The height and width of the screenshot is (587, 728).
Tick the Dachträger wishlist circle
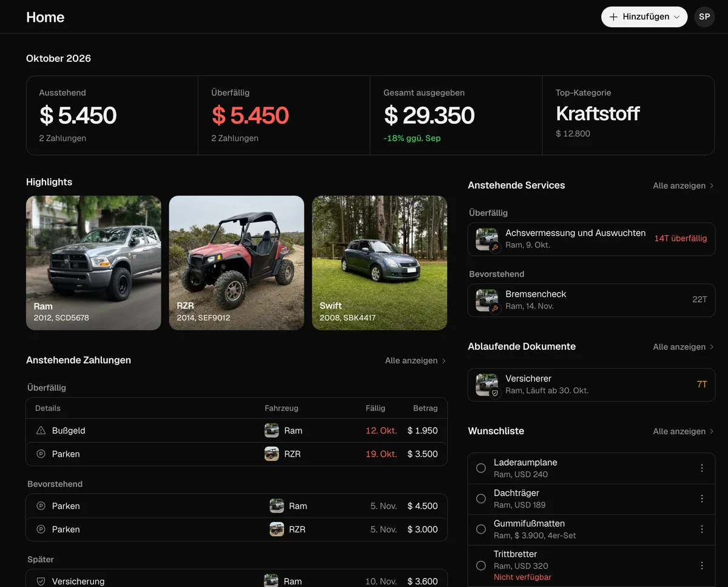(x=481, y=498)
